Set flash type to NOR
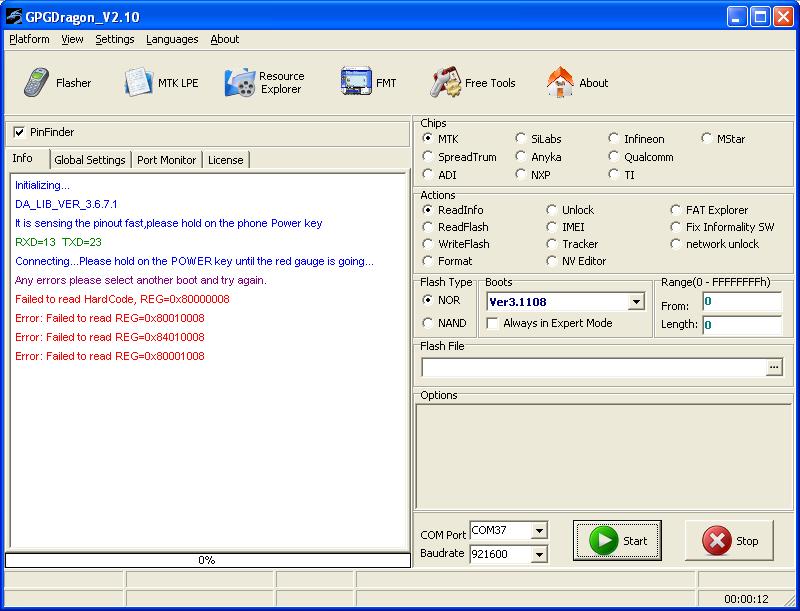This screenshot has height=611, width=800. [x=428, y=300]
